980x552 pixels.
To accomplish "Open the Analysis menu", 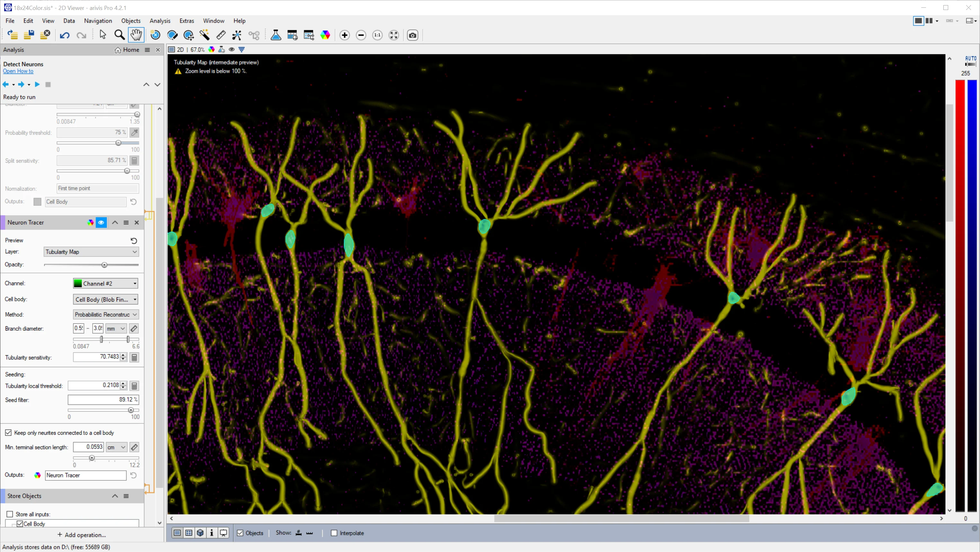I will click(x=160, y=21).
